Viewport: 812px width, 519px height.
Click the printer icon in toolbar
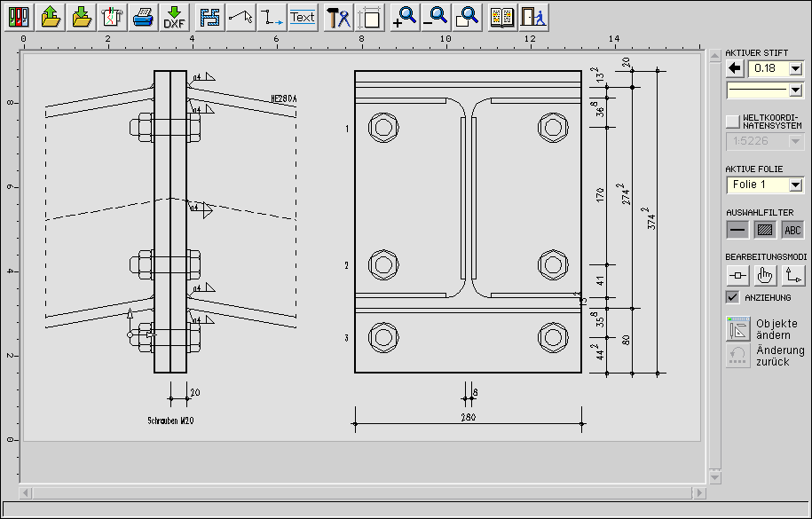pos(143,17)
